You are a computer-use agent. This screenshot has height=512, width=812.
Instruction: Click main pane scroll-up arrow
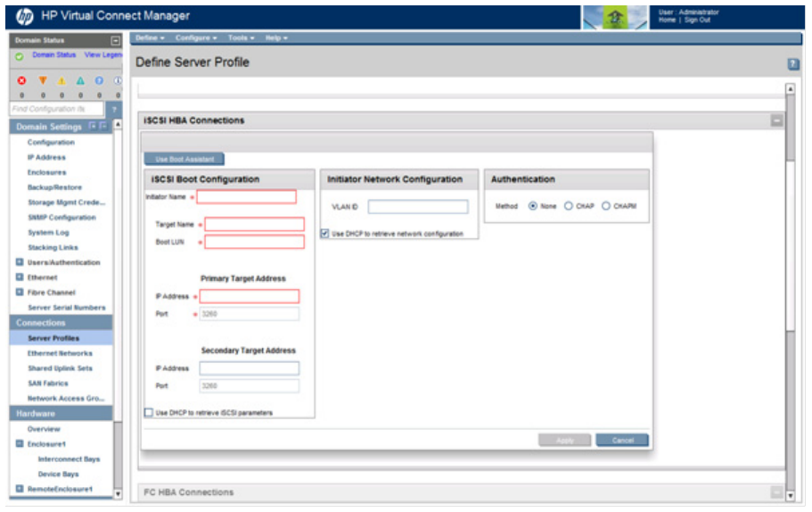791,88
